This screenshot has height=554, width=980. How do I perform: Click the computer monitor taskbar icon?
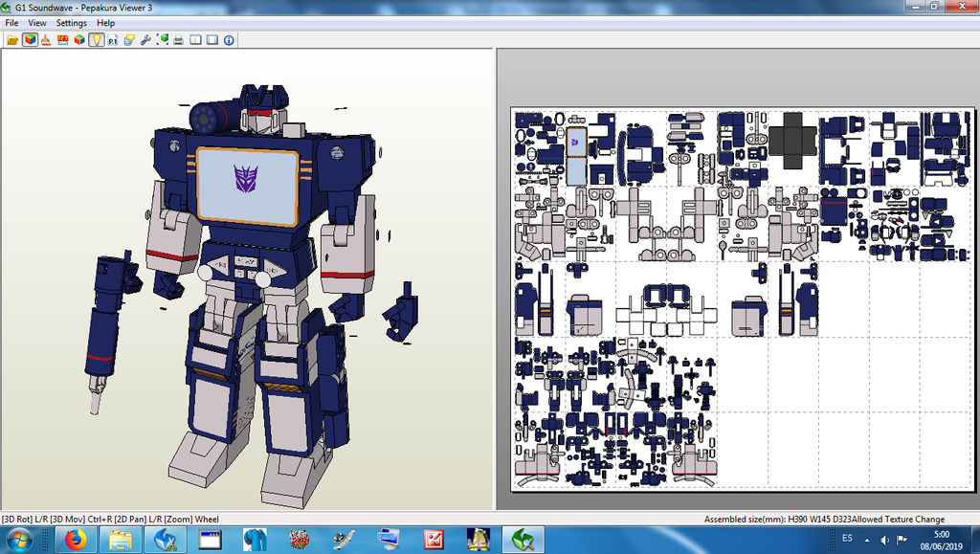coord(389,540)
